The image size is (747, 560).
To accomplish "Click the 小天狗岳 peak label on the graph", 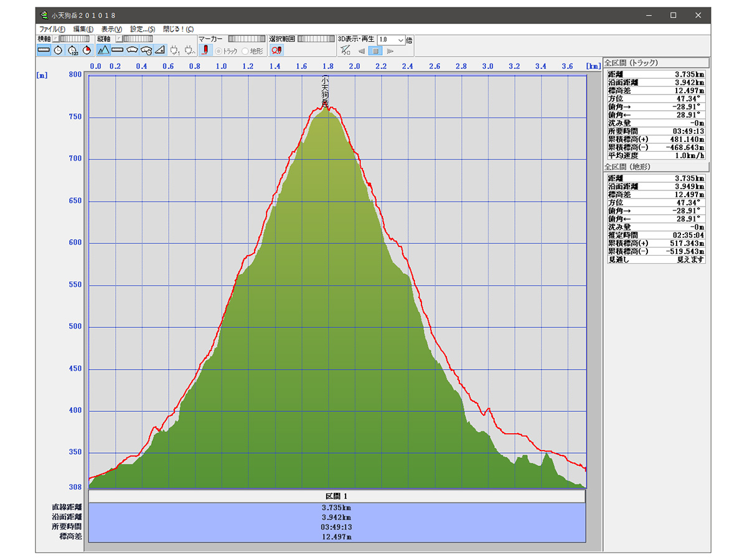I will tap(325, 91).
